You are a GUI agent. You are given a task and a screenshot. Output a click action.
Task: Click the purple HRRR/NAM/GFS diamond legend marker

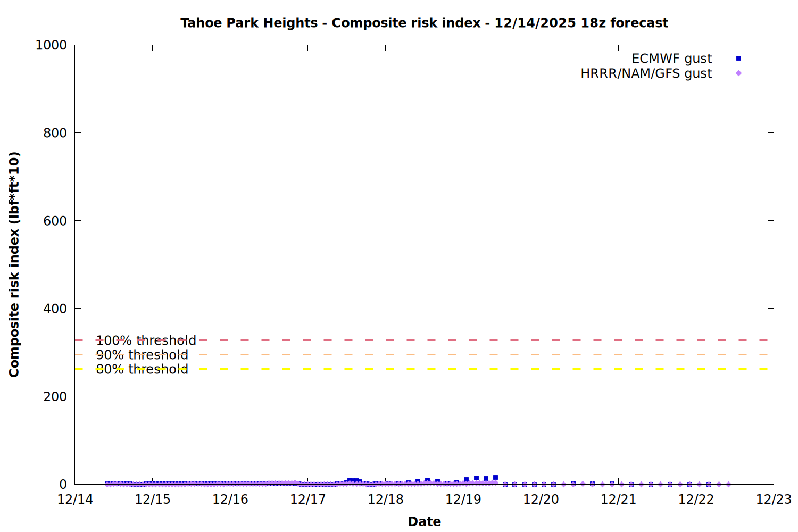click(x=738, y=73)
